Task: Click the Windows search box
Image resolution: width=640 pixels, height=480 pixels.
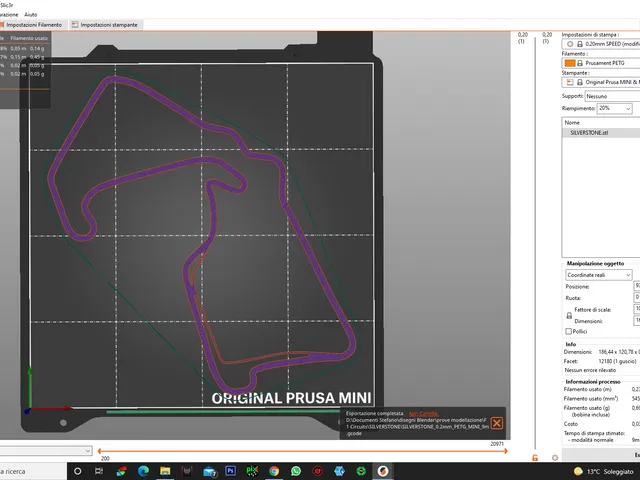Action: (33, 471)
